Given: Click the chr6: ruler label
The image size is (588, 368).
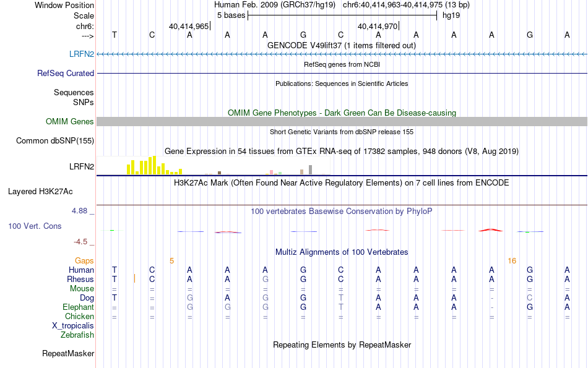Looking at the screenshot, I should coord(85,26).
